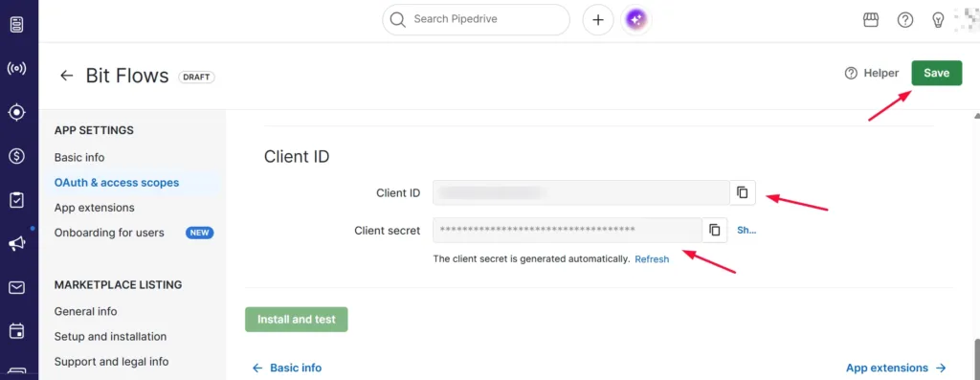Show the hidden client secret
Image resolution: width=980 pixels, height=380 pixels.
click(x=746, y=230)
